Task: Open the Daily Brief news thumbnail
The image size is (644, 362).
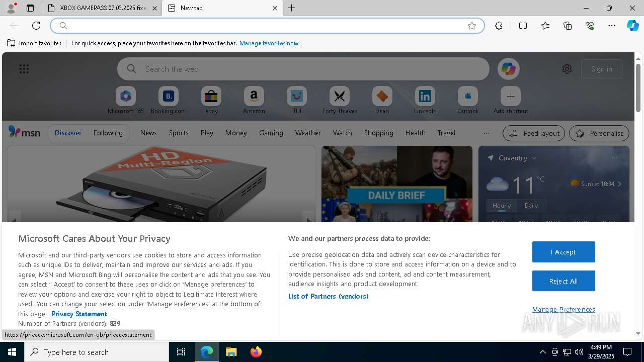Action: [397, 184]
